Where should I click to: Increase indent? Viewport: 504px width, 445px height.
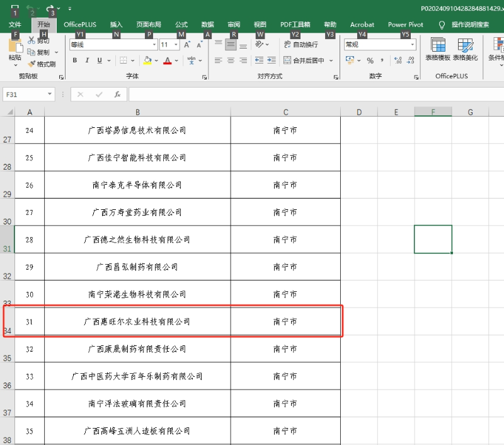click(x=272, y=60)
